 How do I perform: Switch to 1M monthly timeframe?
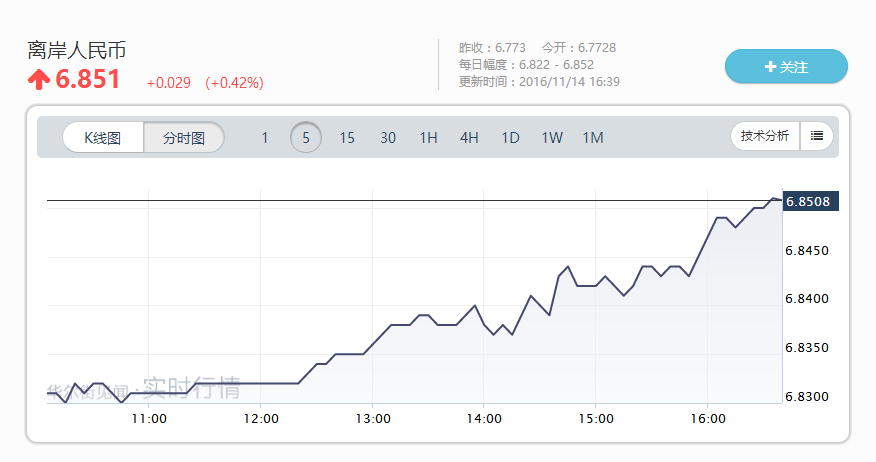pos(593,138)
